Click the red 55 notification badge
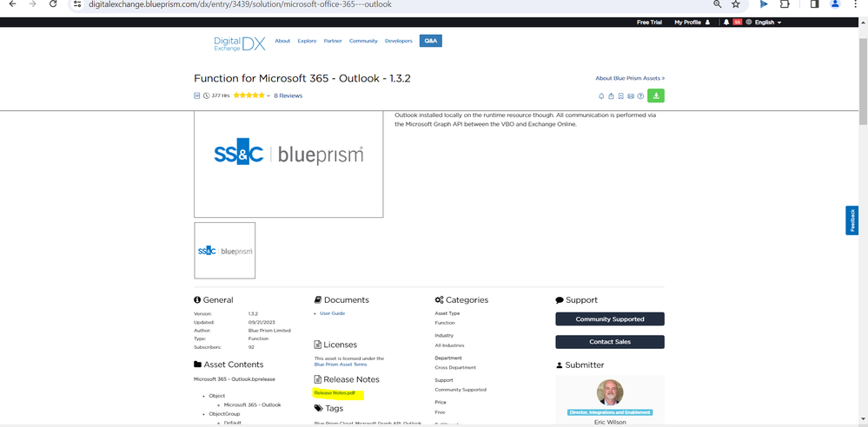The image size is (868, 427). click(x=737, y=22)
